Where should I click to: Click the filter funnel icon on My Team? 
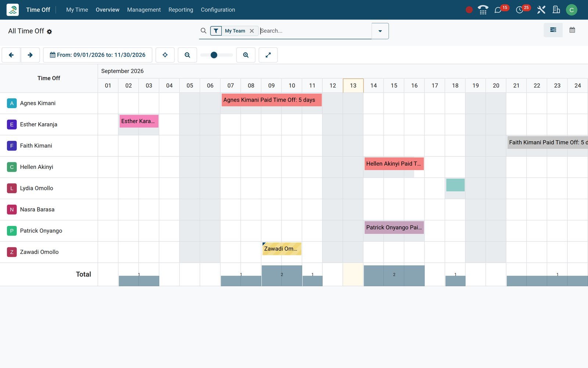pos(216,31)
